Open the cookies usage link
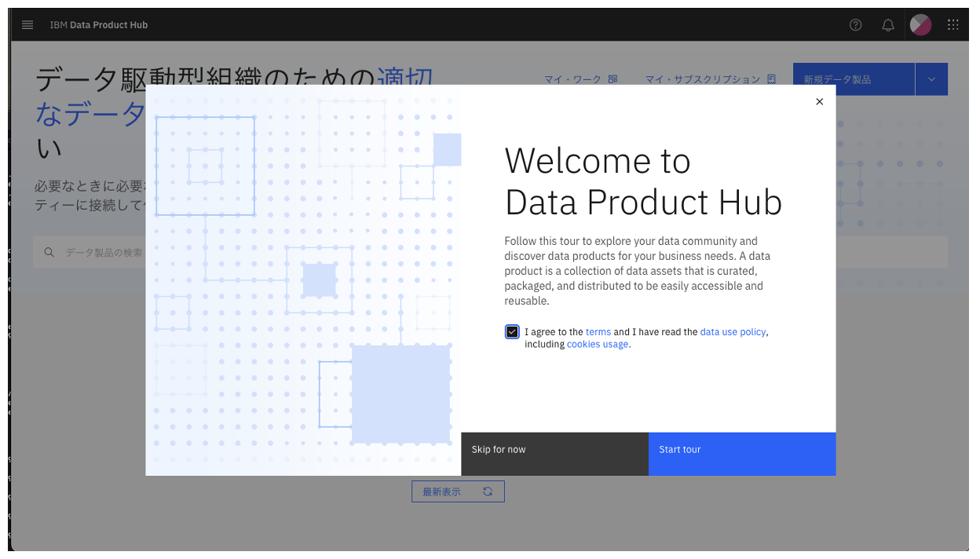 click(598, 344)
